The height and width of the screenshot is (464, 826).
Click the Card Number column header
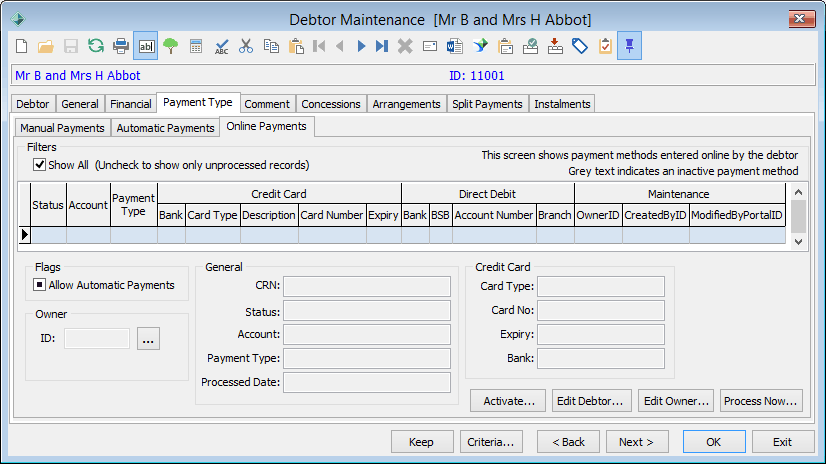click(332, 215)
